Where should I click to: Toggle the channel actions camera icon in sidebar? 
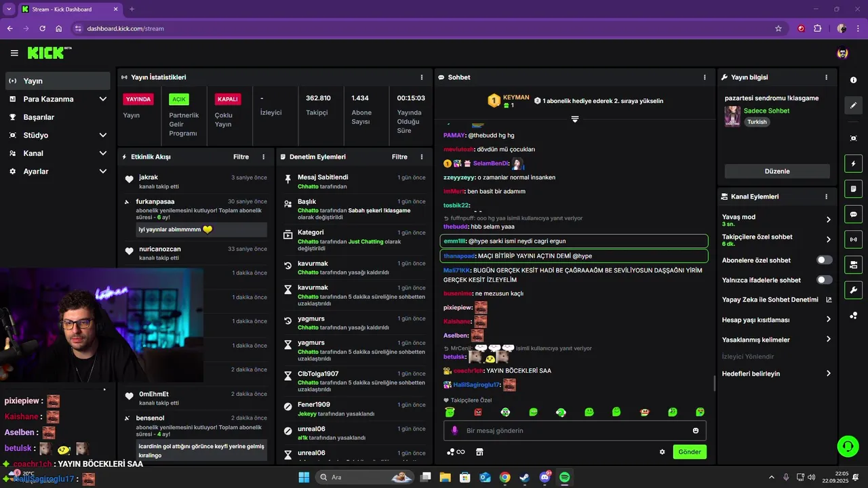point(853,264)
